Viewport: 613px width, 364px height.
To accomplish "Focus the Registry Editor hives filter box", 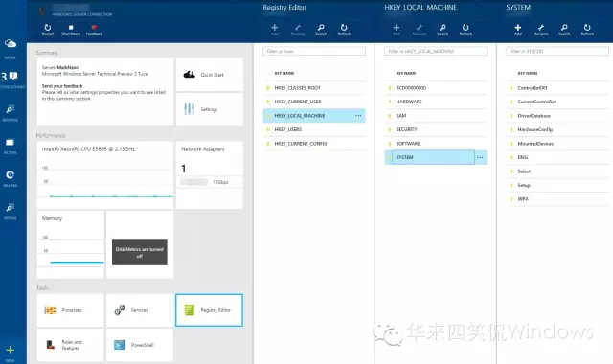I will pyautogui.click(x=314, y=51).
